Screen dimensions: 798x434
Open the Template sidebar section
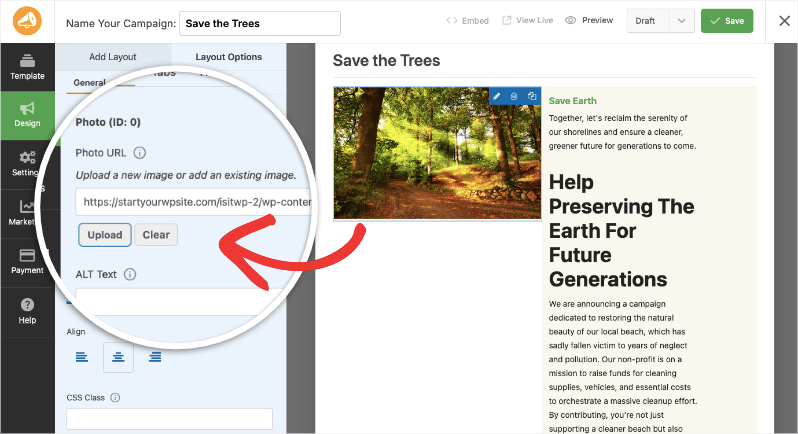pos(27,67)
